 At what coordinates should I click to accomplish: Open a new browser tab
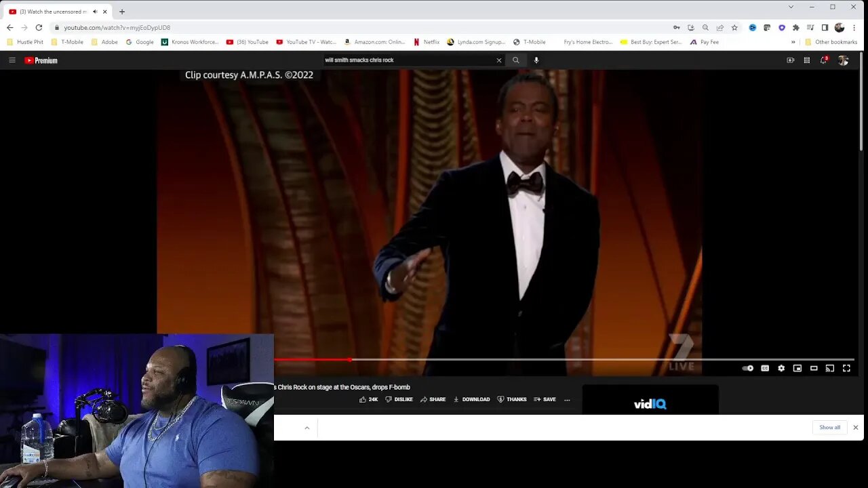coord(122,12)
